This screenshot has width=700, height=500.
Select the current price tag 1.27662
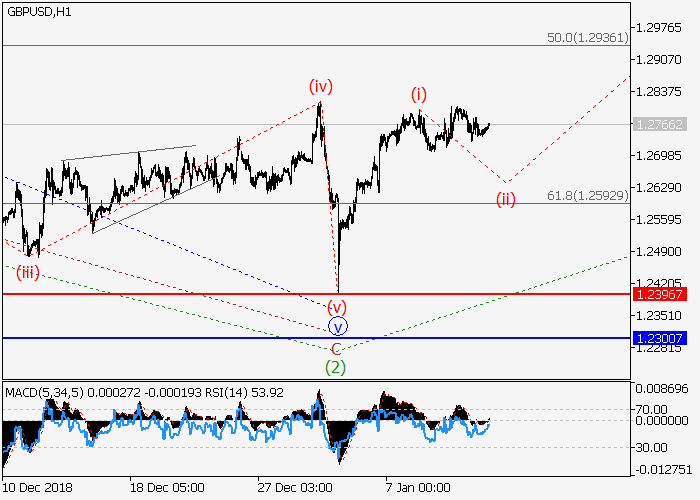coord(657,125)
